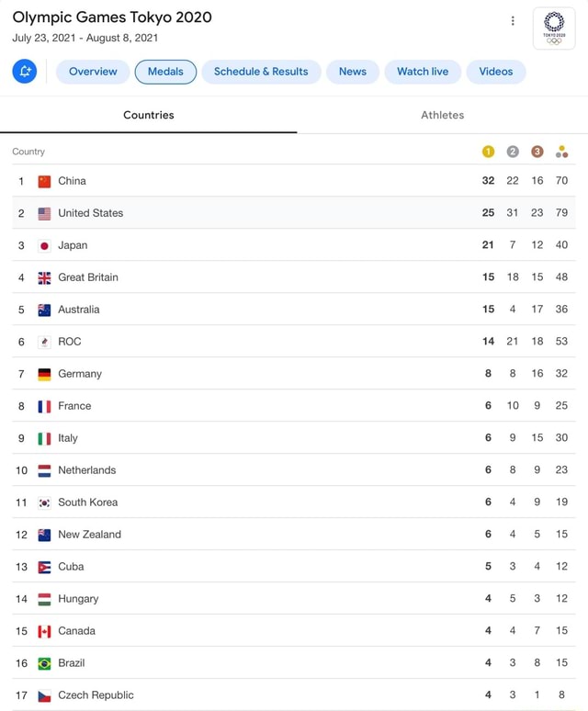The image size is (588, 711).
Task: Click the China flag icon
Action: click(x=44, y=181)
